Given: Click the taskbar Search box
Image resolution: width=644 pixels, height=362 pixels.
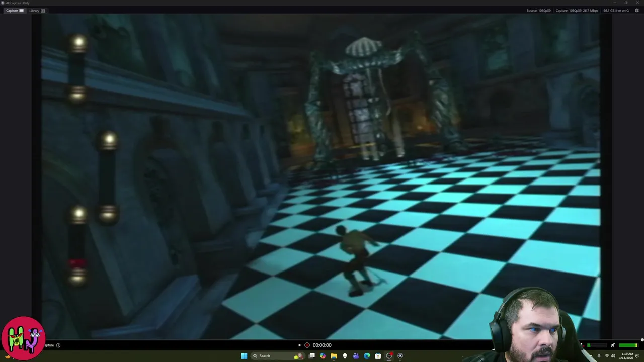Looking at the screenshot, I should [278, 356].
